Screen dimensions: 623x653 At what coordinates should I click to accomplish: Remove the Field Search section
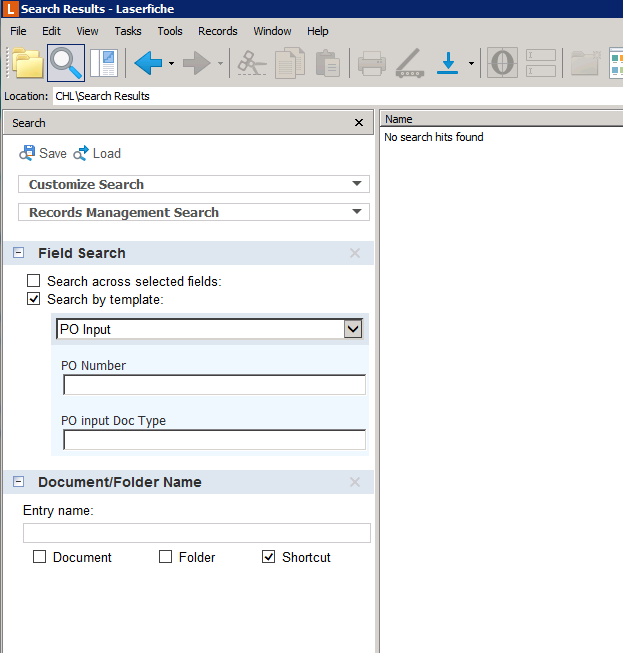point(355,253)
